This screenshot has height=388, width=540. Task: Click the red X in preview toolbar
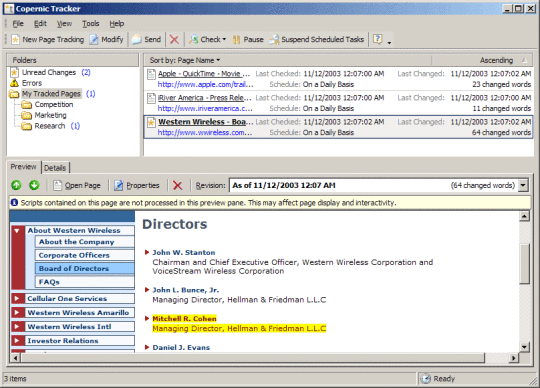point(177,186)
